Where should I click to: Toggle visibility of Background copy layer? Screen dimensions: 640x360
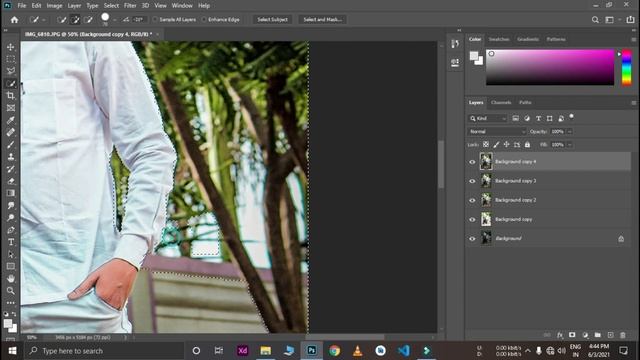click(472, 219)
